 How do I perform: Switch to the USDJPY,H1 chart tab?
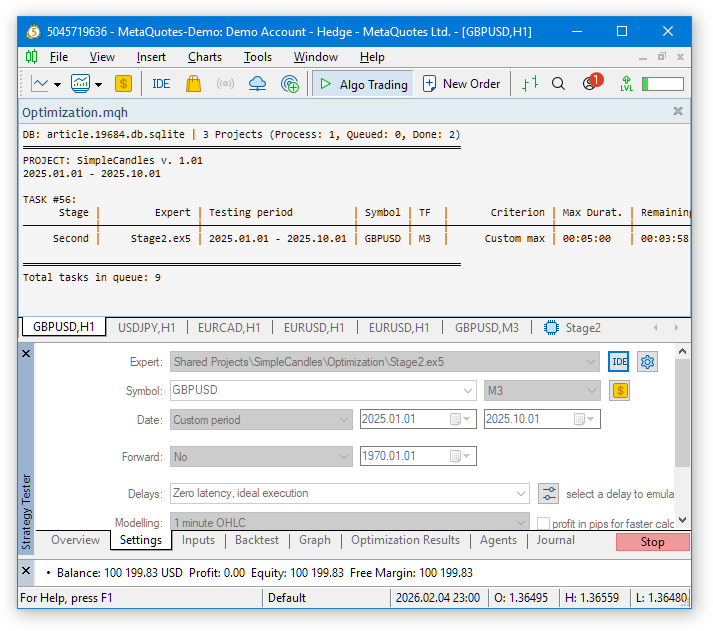[x=146, y=328]
